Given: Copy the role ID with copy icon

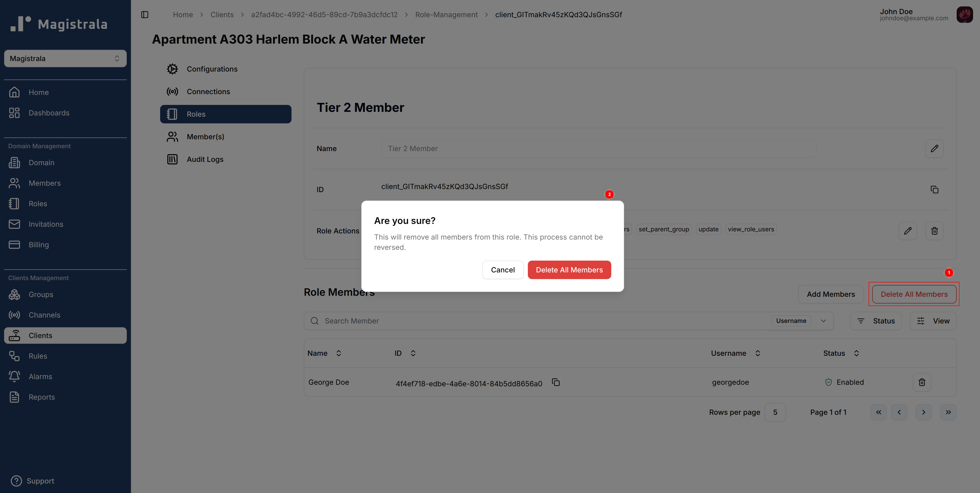Looking at the screenshot, I should point(934,190).
